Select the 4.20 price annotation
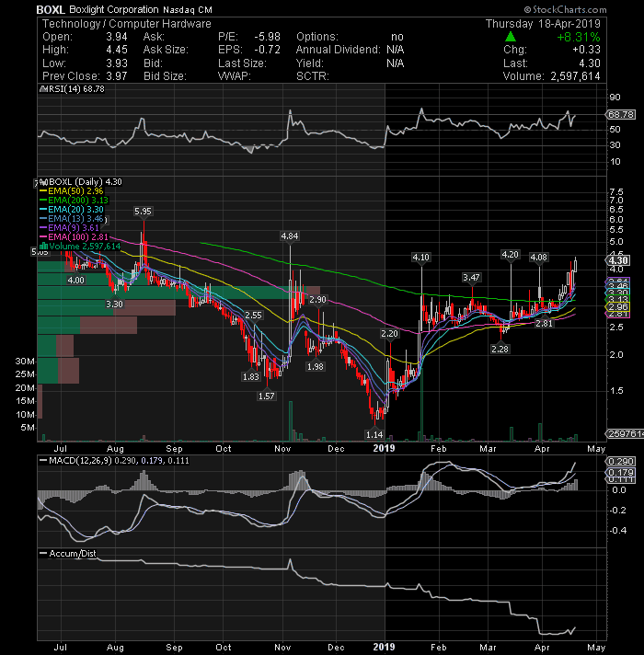The image size is (644, 655). [510, 255]
